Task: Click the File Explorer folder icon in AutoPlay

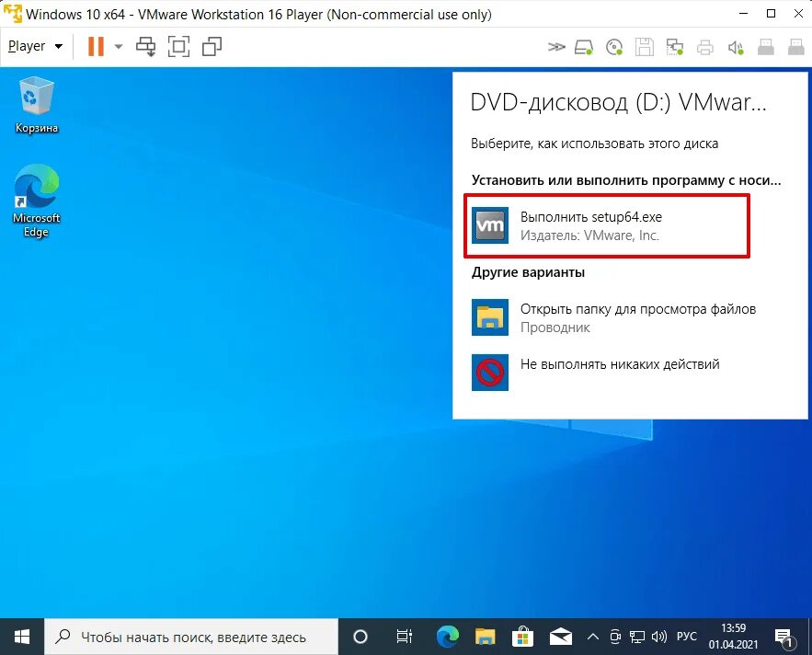Action: point(490,317)
